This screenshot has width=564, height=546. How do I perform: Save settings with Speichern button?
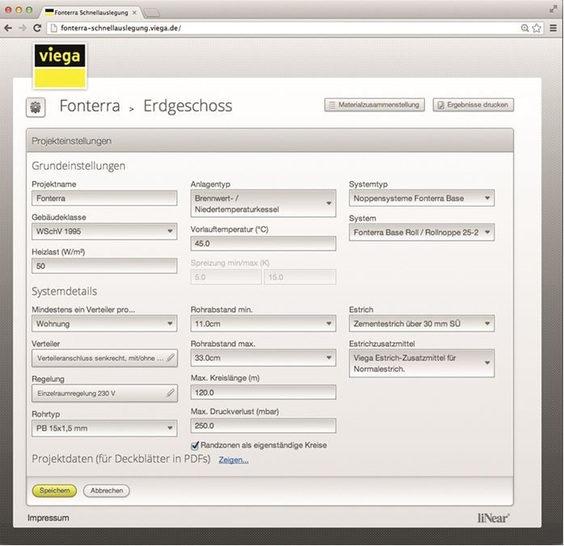click(54, 491)
